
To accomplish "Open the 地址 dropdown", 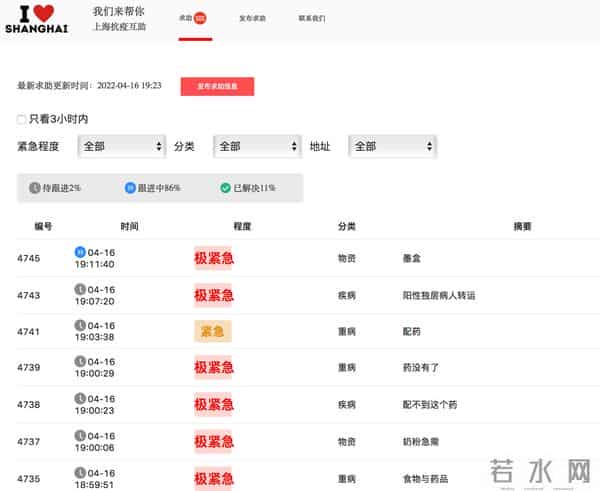I will [x=393, y=146].
